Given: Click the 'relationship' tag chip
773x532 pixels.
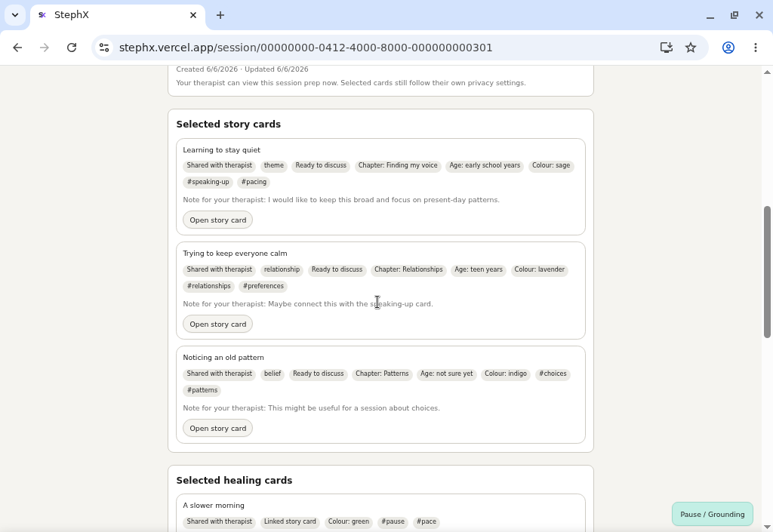Looking at the screenshot, I should pos(282,270).
